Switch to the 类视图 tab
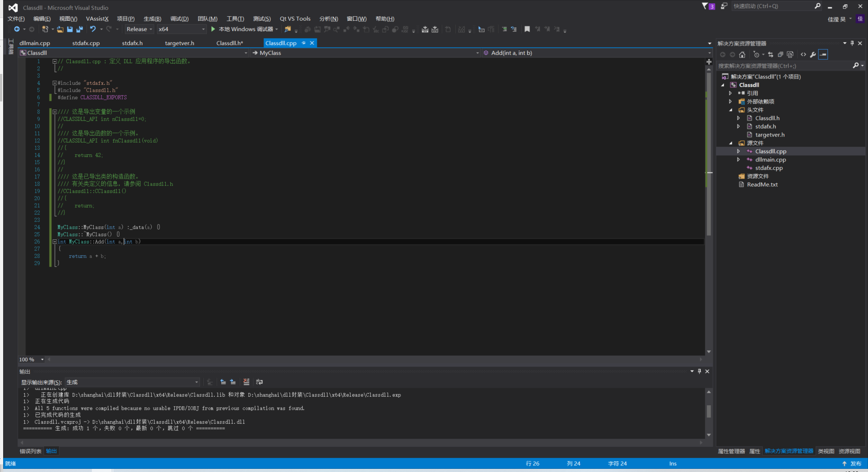The width and height of the screenshot is (868, 472). 826,451
